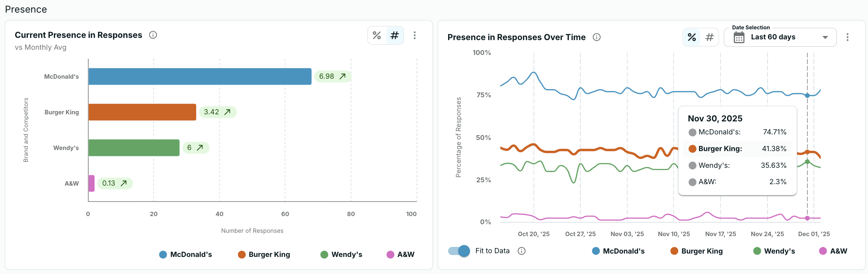Open the Date Selection combo box
868x274 pixels.
[x=780, y=37]
